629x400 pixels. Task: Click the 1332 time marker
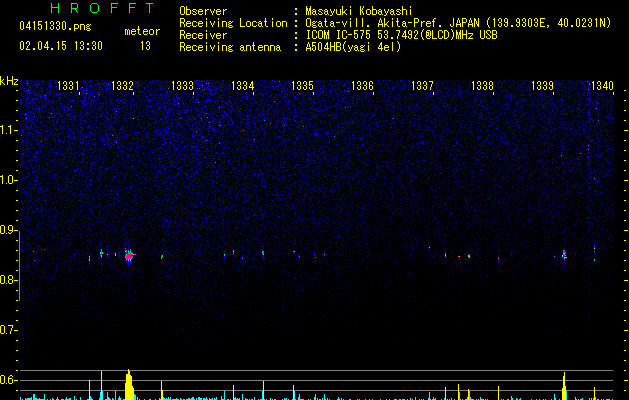point(122,86)
